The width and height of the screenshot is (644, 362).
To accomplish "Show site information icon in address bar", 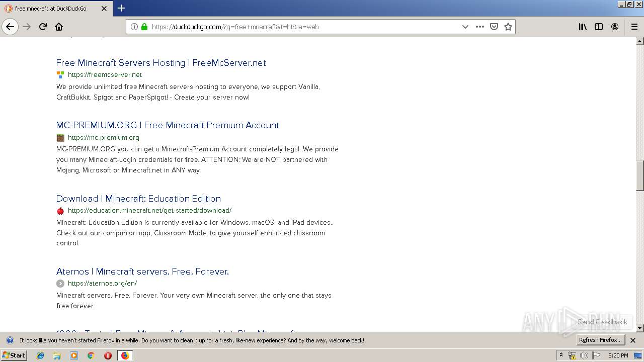I will point(134,27).
